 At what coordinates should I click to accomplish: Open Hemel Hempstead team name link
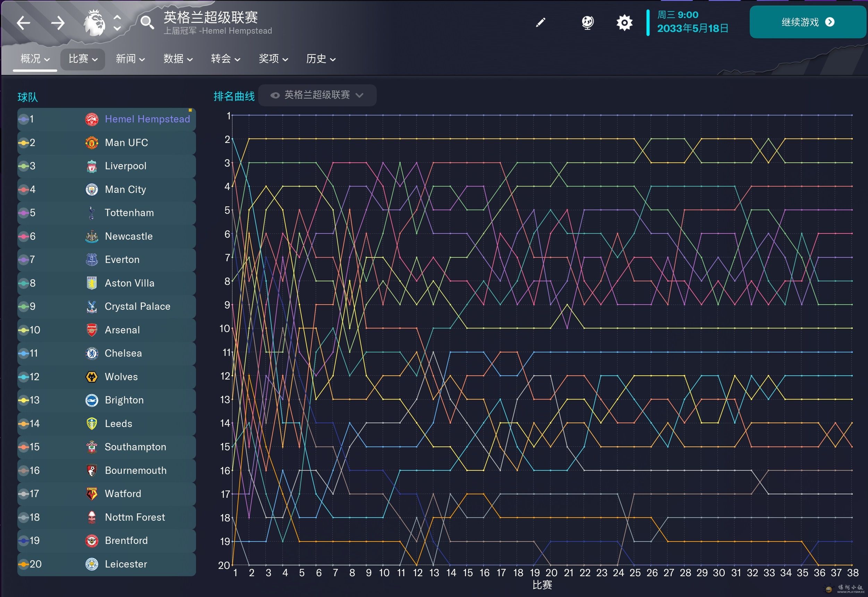(147, 119)
